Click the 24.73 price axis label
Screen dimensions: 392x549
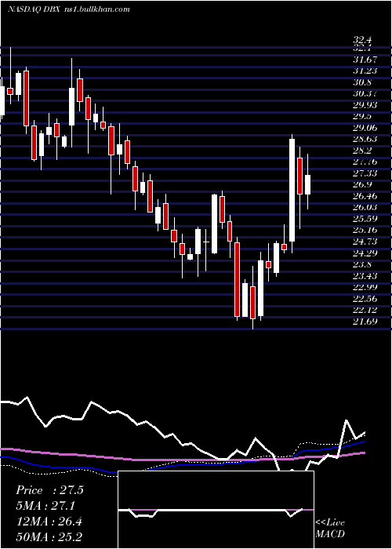coord(365,242)
